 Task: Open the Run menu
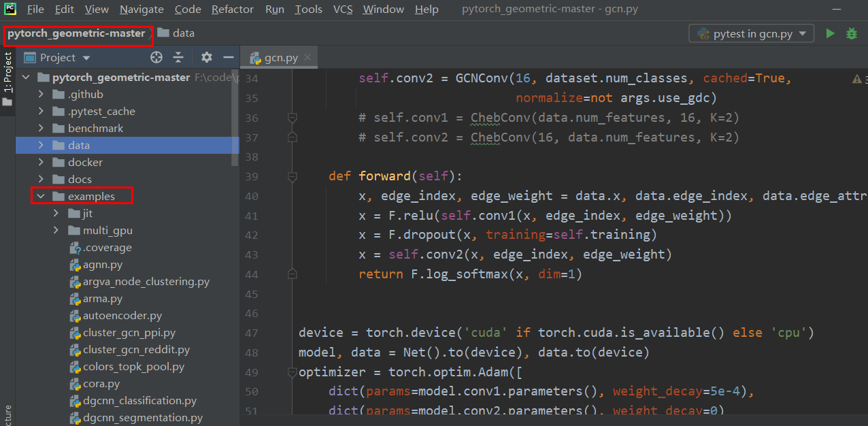click(275, 10)
